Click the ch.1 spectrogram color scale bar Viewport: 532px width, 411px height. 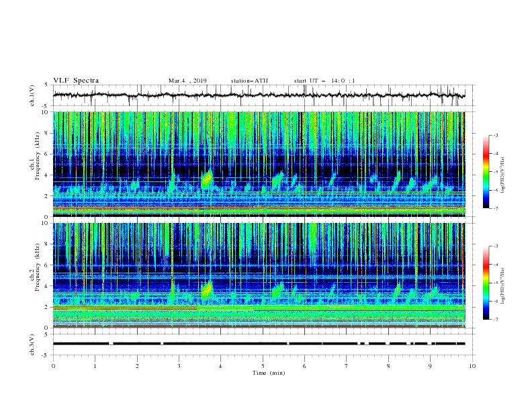pyautogui.click(x=486, y=172)
